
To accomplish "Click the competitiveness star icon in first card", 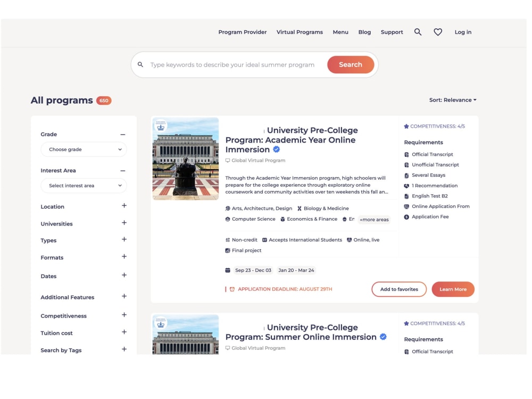I will (x=406, y=126).
